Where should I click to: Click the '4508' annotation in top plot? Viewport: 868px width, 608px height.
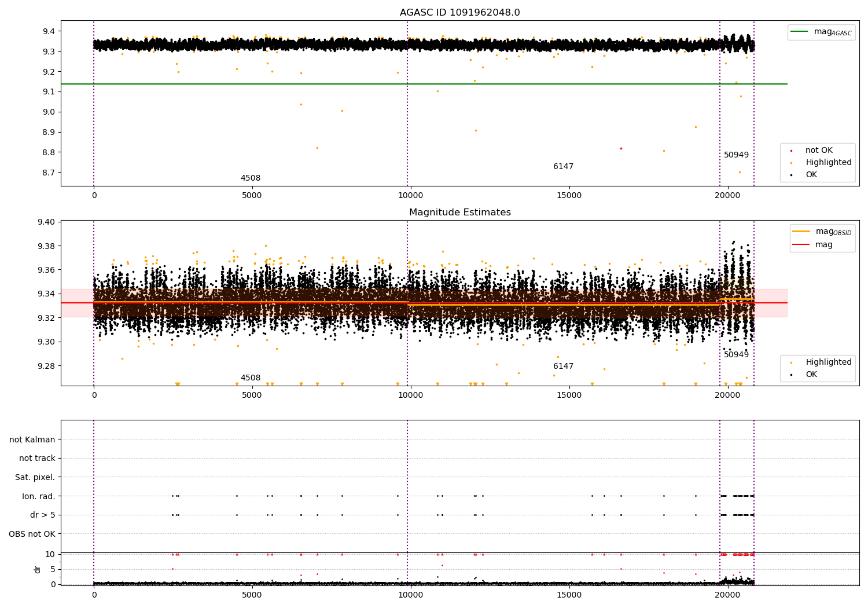(x=251, y=178)
